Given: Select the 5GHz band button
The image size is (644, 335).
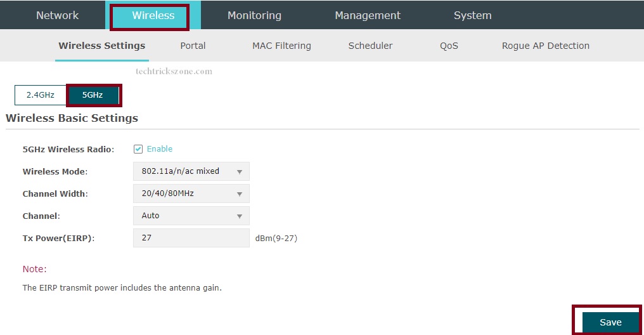Looking at the screenshot, I should (x=93, y=95).
